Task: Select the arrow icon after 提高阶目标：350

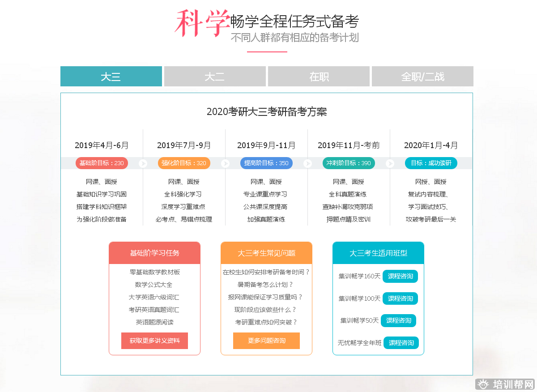Action: 307,163
